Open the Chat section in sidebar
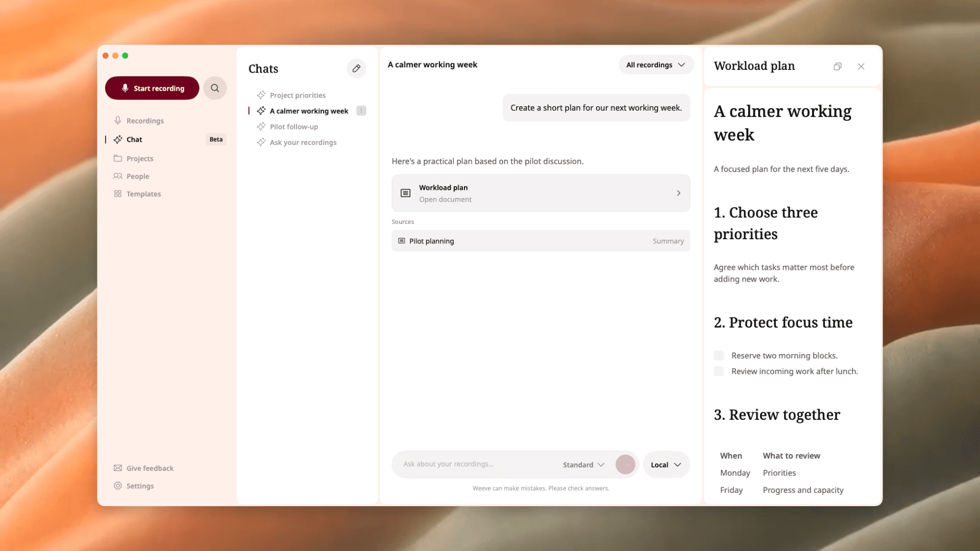Viewport: 980px width, 551px height. [x=166, y=139]
